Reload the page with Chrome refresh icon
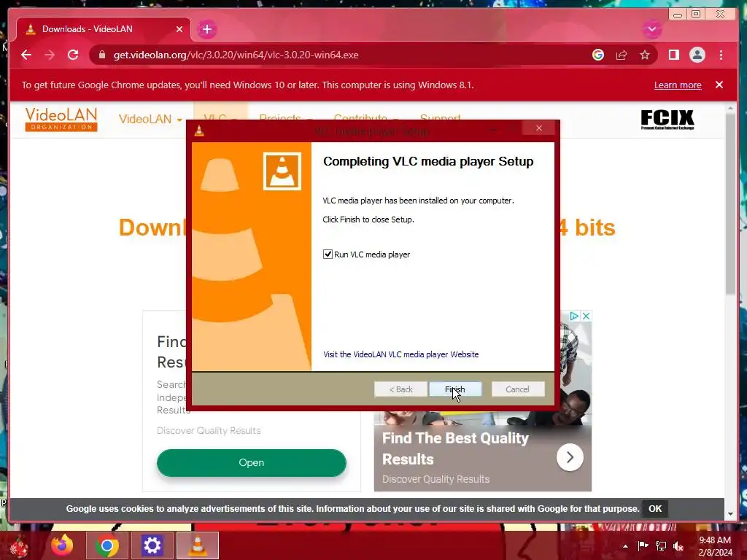The image size is (747, 560). click(73, 55)
